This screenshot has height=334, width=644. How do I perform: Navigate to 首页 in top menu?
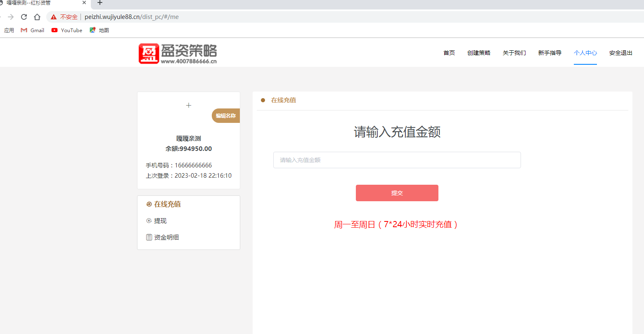pos(449,53)
